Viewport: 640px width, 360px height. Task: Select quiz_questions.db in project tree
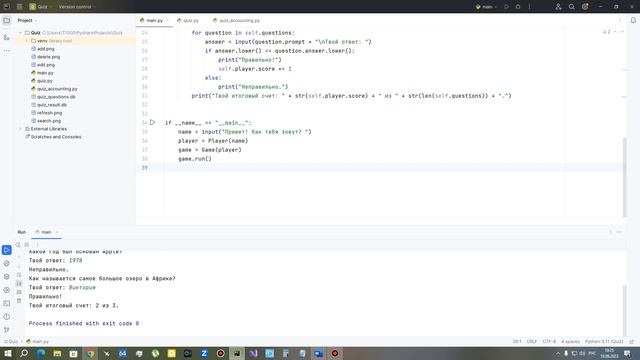53,97
